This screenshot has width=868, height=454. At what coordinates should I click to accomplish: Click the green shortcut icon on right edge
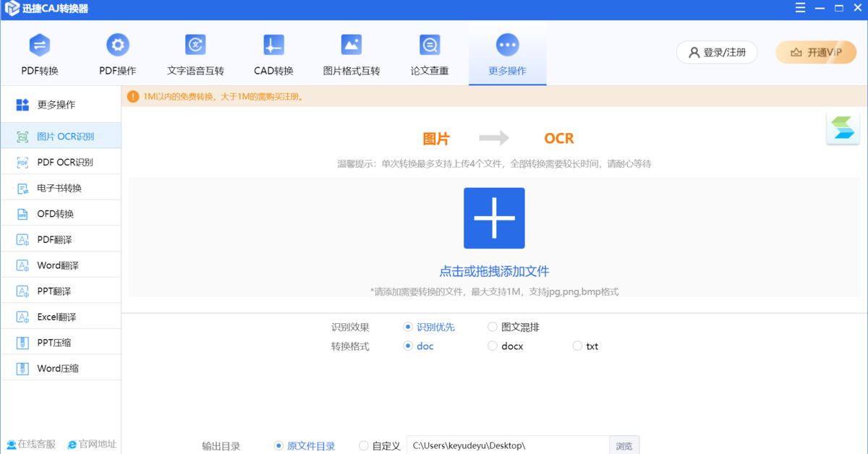point(843,128)
